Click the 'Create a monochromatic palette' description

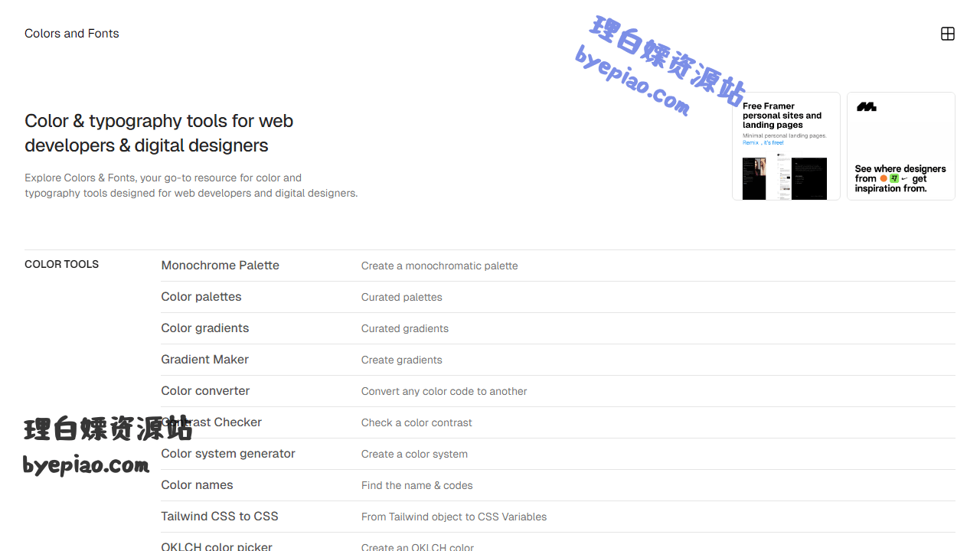[439, 266]
